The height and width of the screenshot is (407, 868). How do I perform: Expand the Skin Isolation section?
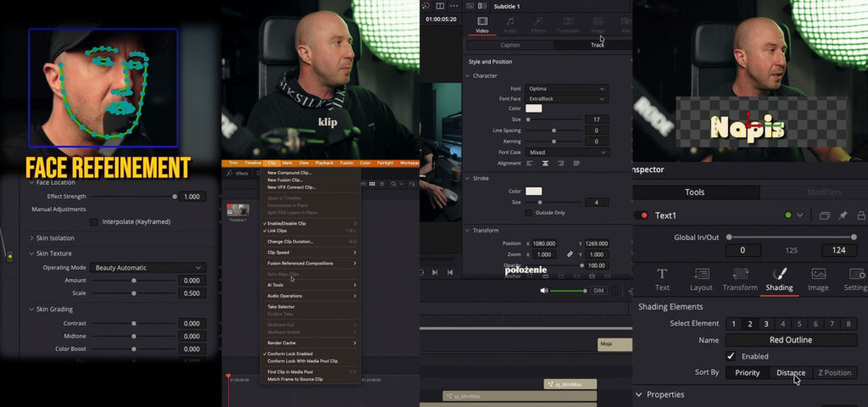coord(31,238)
